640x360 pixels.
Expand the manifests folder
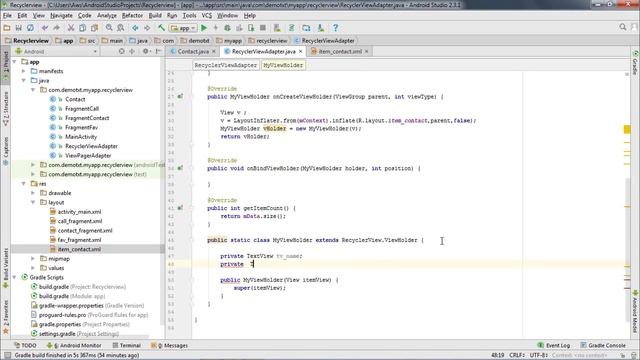(24, 71)
